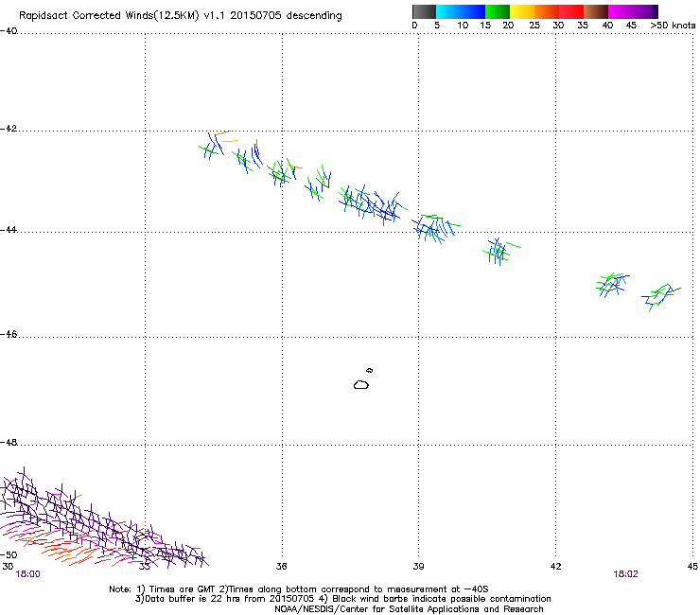Click the '-50' latitude axis label
This screenshot has height=615, width=700.
9,555
